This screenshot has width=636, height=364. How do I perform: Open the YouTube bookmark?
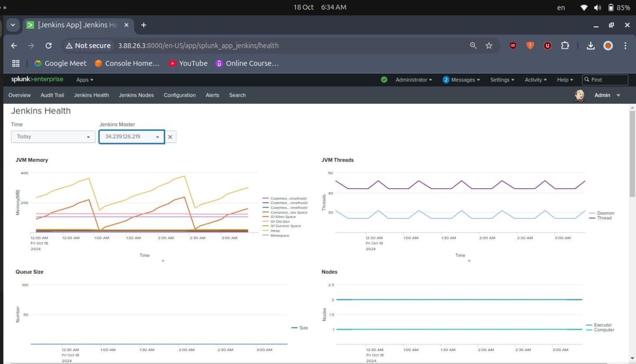click(x=188, y=64)
